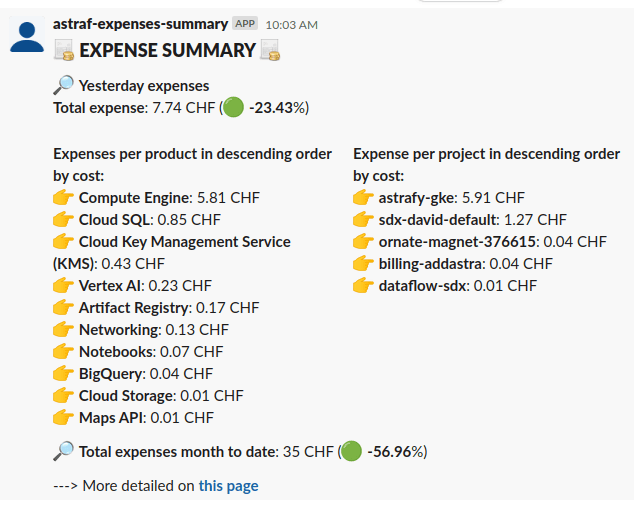The image size is (634, 506).
Task: Click pointing hand emoji for astrafy-gke
Action: [x=363, y=198]
